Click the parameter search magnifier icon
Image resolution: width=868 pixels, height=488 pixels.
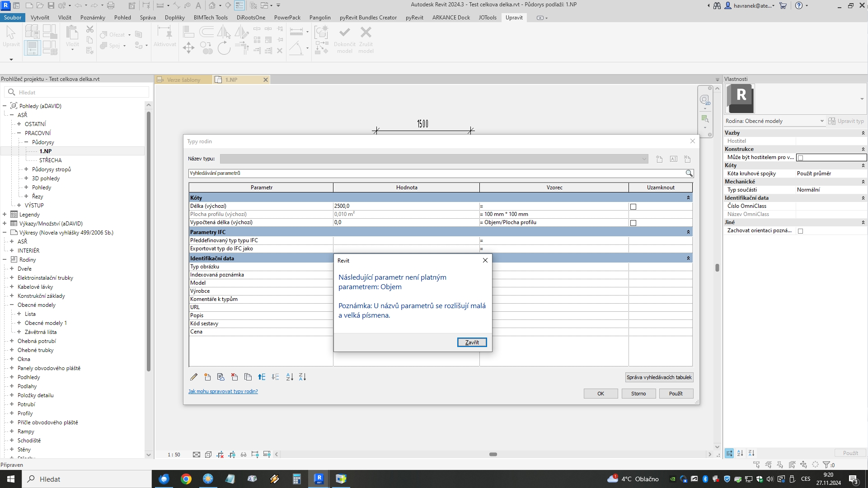pyautogui.click(x=689, y=173)
